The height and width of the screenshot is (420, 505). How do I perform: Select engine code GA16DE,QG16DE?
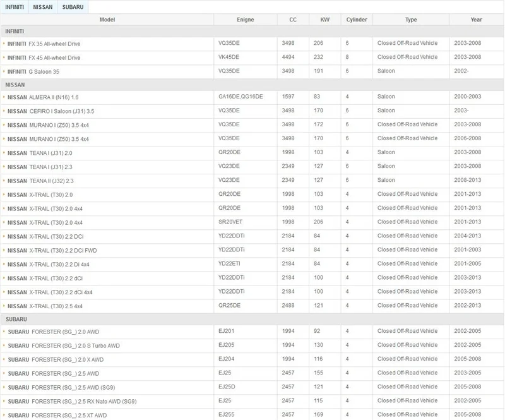tap(241, 97)
